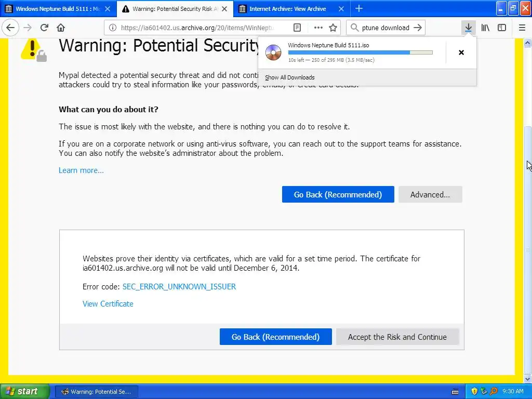532x399 pixels.
Task: Close the Warning Potential Security Risk tab
Action: (x=224, y=9)
